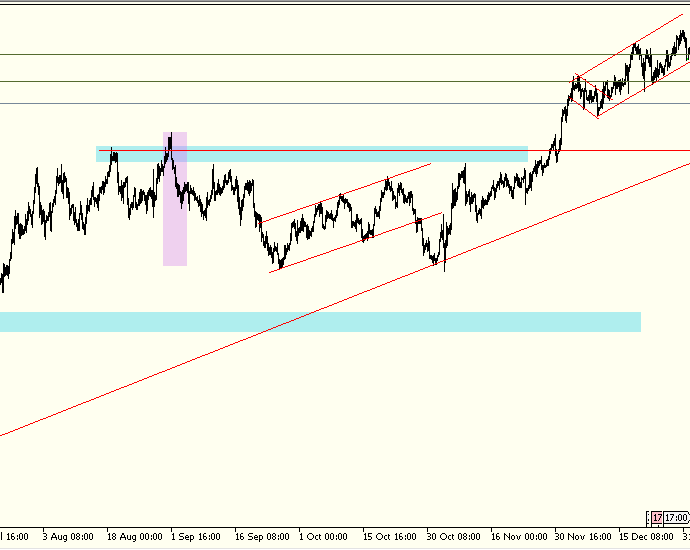
Task: Click the 1 Sep 16:00 time label
Action: point(196,537)
